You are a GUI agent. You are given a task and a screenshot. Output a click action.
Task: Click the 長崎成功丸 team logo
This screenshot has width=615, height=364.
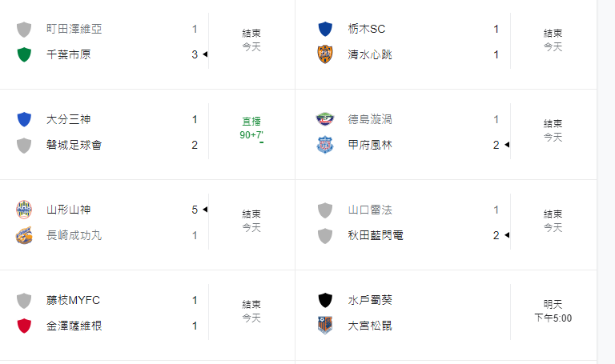pyautogui.click(x=24, y=235)
